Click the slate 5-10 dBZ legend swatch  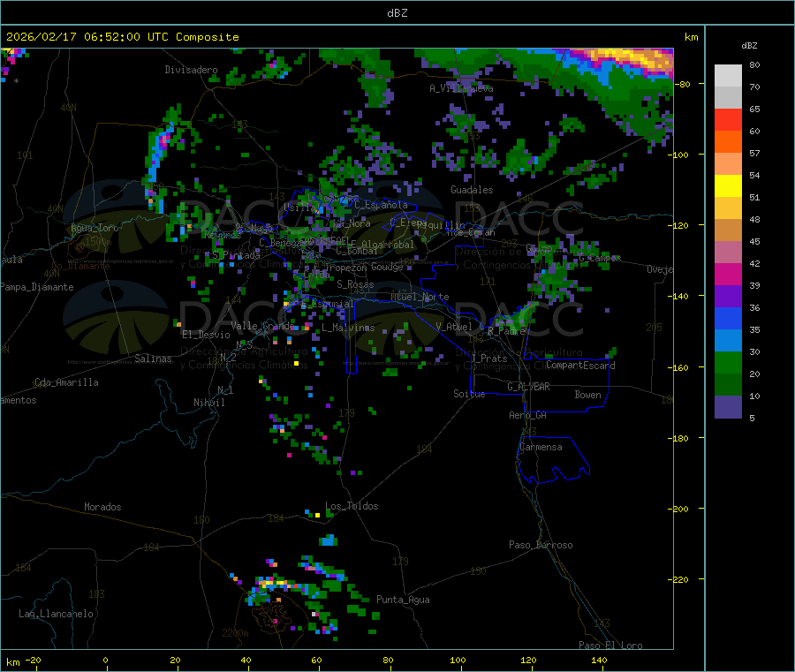[728, 407]
